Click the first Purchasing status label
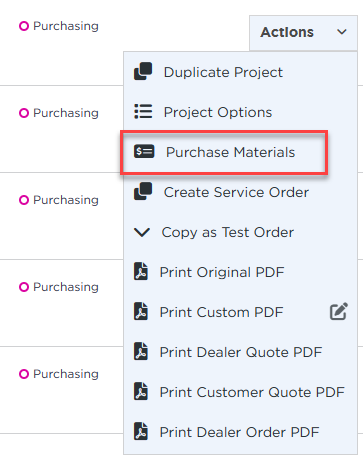This screenshot has width=363, height=455. [x=66, y=26]
